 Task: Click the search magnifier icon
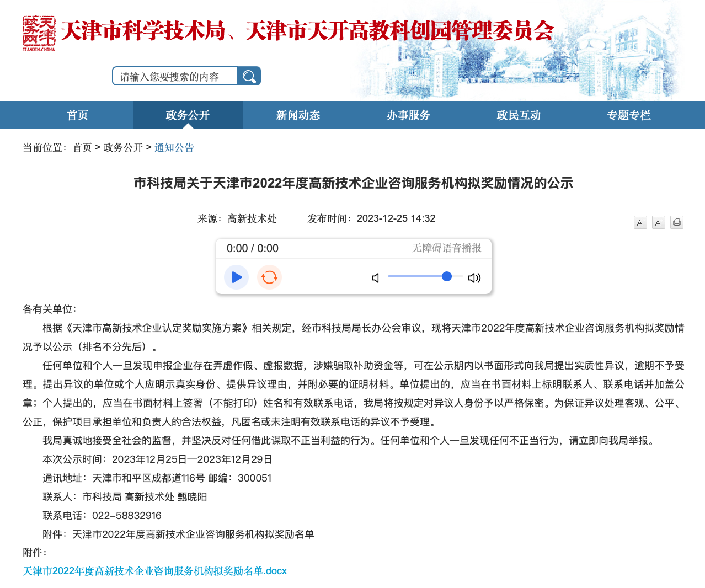point(249,76)
